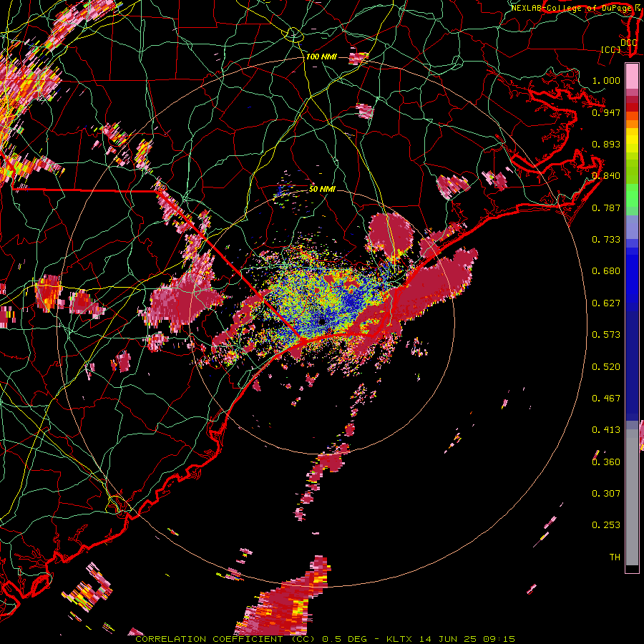
Task: Click the 50 NMI range ring label
Action: pyautogui.click(x=322, y=190)
